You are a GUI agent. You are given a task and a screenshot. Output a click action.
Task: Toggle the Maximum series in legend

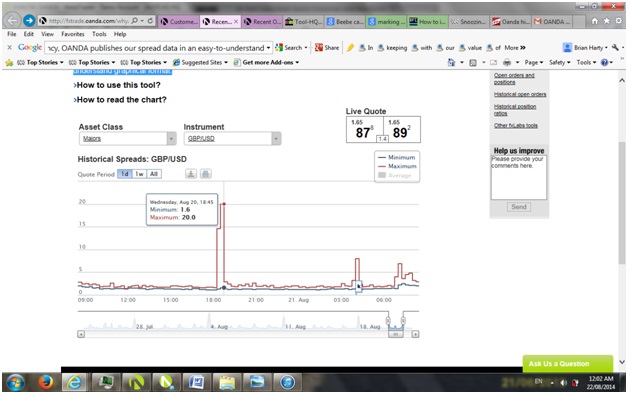point(397,166)
